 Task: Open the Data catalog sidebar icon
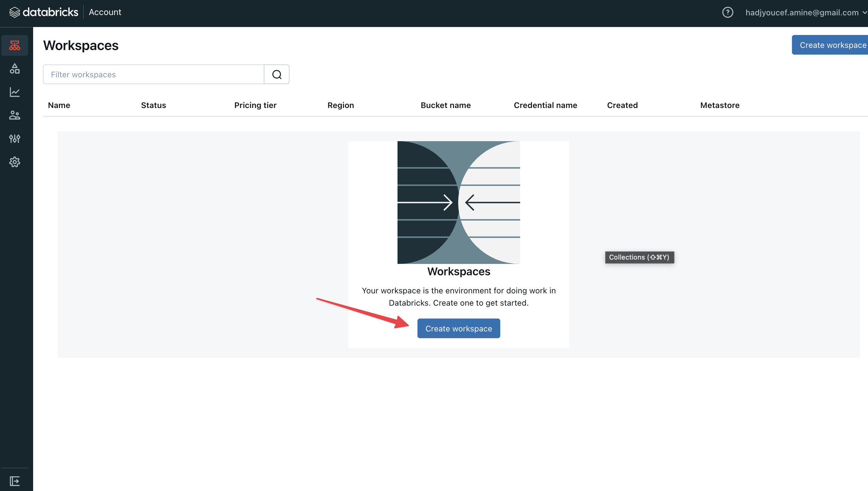(x=14, y=68)
